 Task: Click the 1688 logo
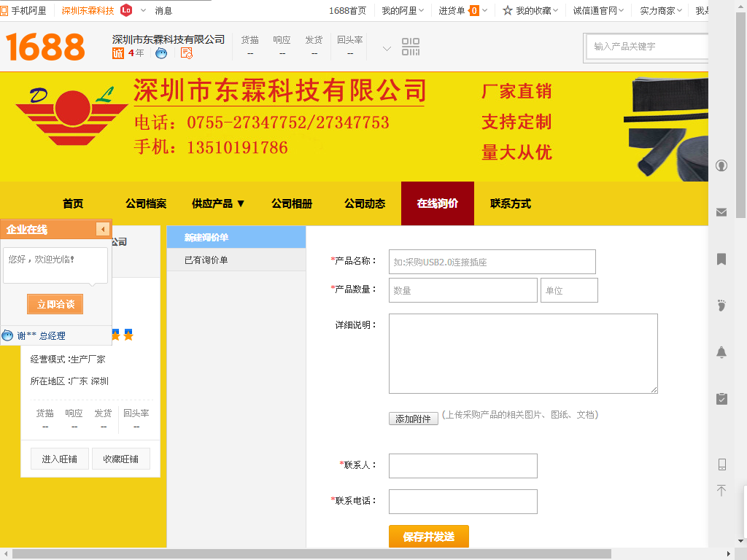pyautogui.click(x=46, y=47)
